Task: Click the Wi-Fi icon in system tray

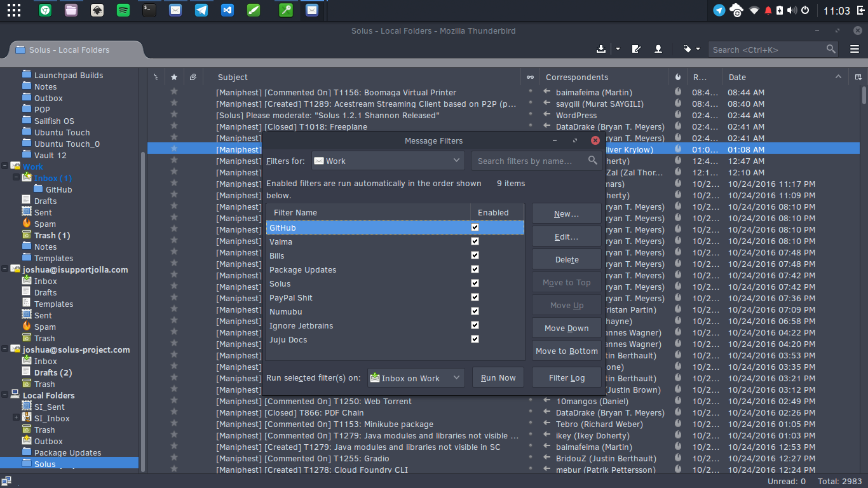Action: pyautogui.click(x=754, y=10)
